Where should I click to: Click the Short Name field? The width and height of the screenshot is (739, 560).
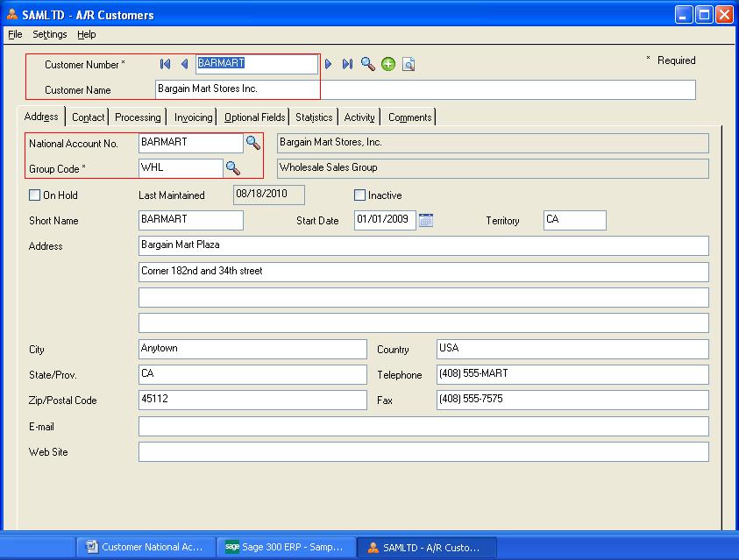point(191,220)
